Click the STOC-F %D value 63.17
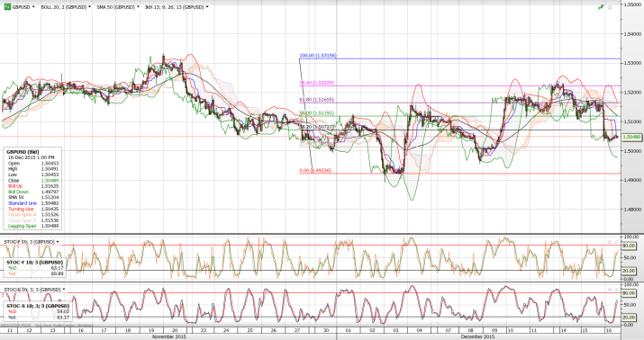Screen dimensions: 644x340 57,268
